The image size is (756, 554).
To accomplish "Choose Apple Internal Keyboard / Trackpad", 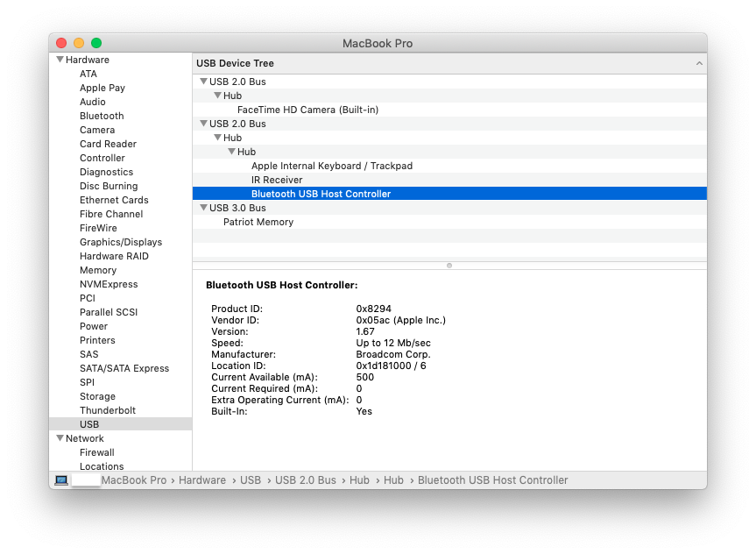I will (x=331, y=166).
